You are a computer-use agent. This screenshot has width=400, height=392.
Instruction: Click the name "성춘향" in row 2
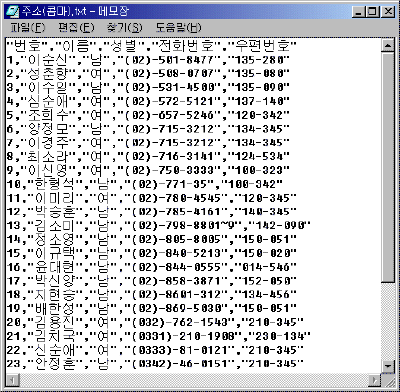pos(48,74)
